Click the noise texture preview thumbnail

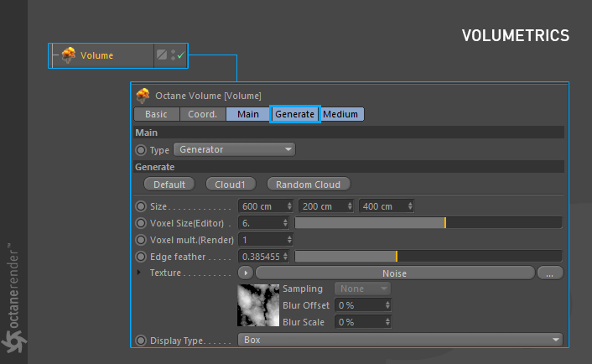[258, 305]
